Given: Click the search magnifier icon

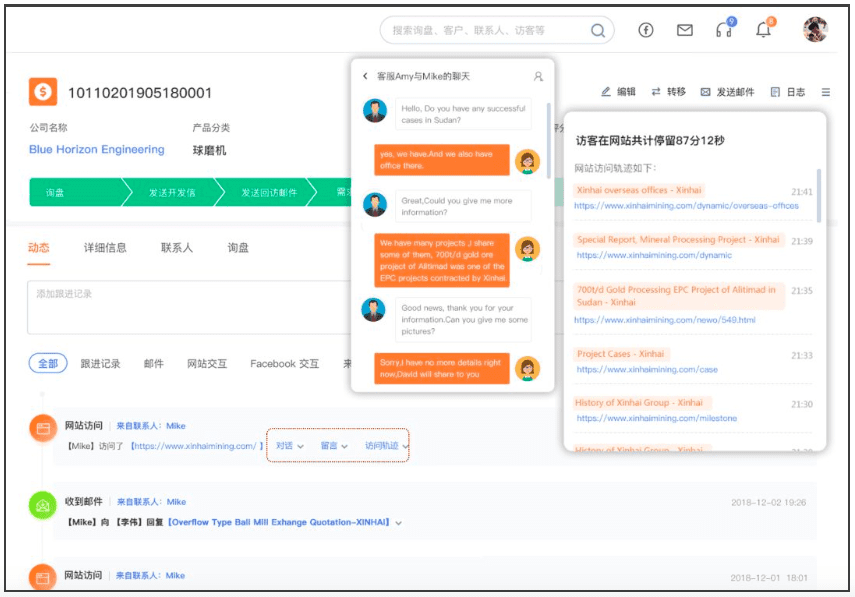Looking at the screenshot, I should pos(598,31).
